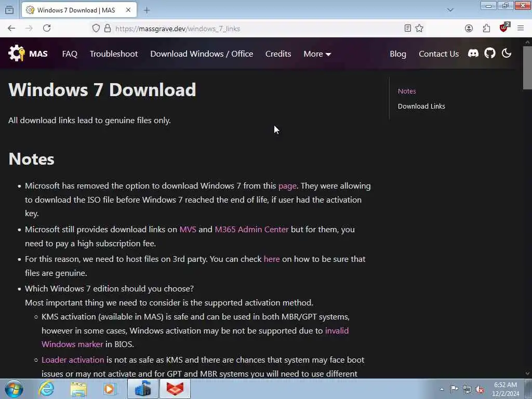Open uBlock Origin extension popup

504,28
